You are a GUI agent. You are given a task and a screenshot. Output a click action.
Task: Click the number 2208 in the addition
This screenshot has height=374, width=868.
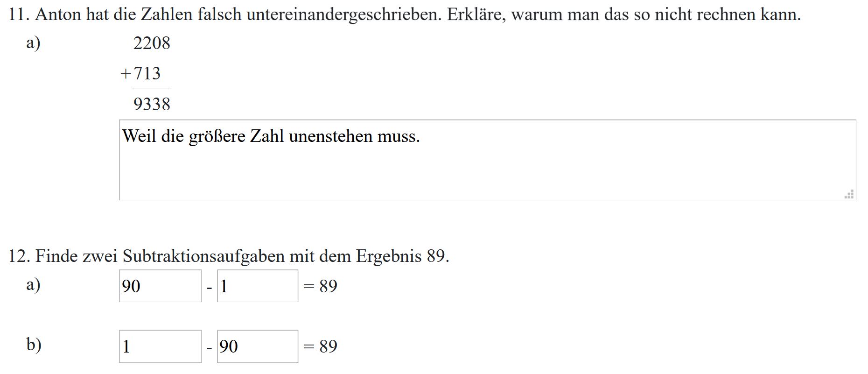pos(152,43)
